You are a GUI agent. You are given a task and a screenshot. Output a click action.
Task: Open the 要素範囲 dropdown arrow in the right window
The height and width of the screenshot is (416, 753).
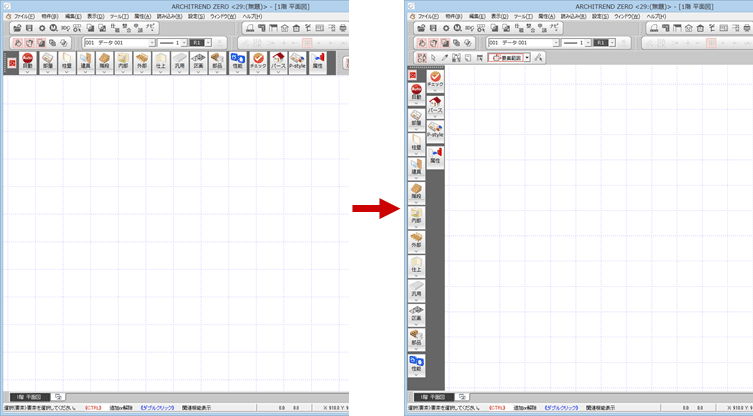[x=527, y=58]
